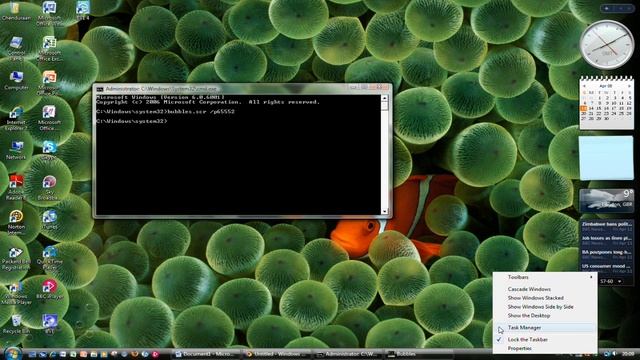Select the Recycle Bin desktop icon
The image size is (640, 360).
coord(16,324)
